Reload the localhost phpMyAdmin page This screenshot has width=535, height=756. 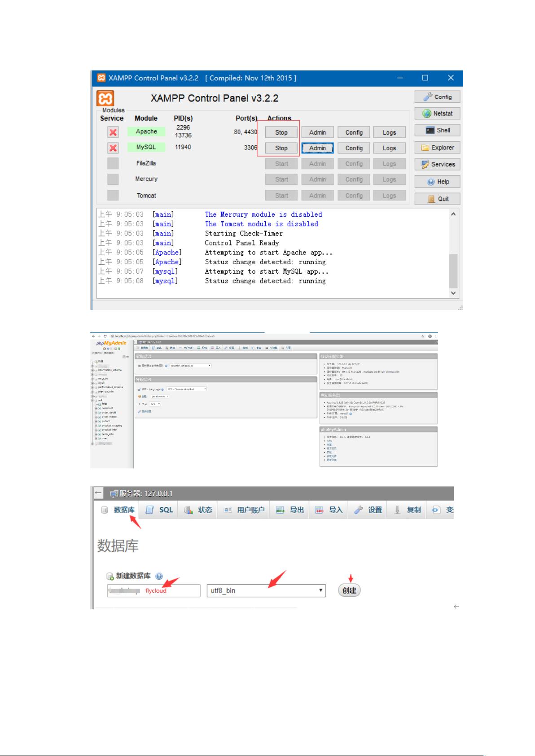[x=105, y=336]
